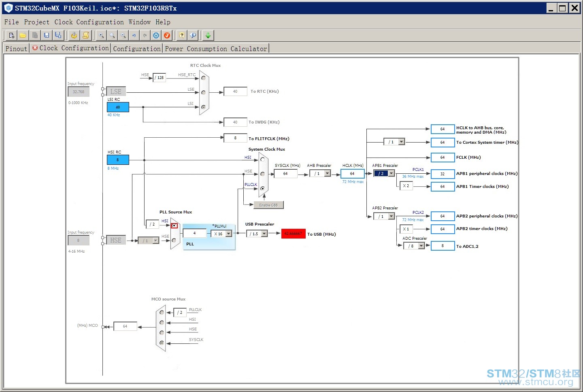This screenshot has height=392, width=583.
Task: Click the red USB clock value box
Action: 293,234
